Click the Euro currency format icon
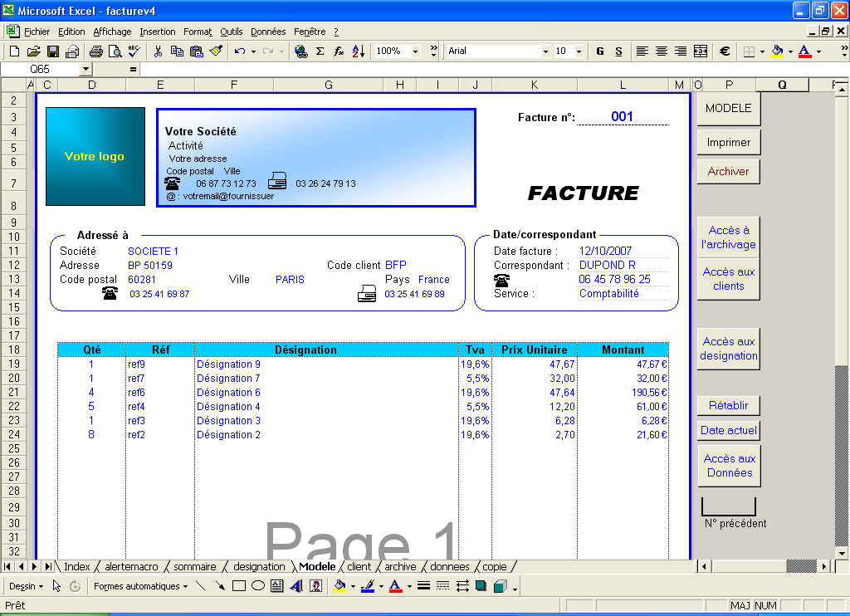 point(724,51)
